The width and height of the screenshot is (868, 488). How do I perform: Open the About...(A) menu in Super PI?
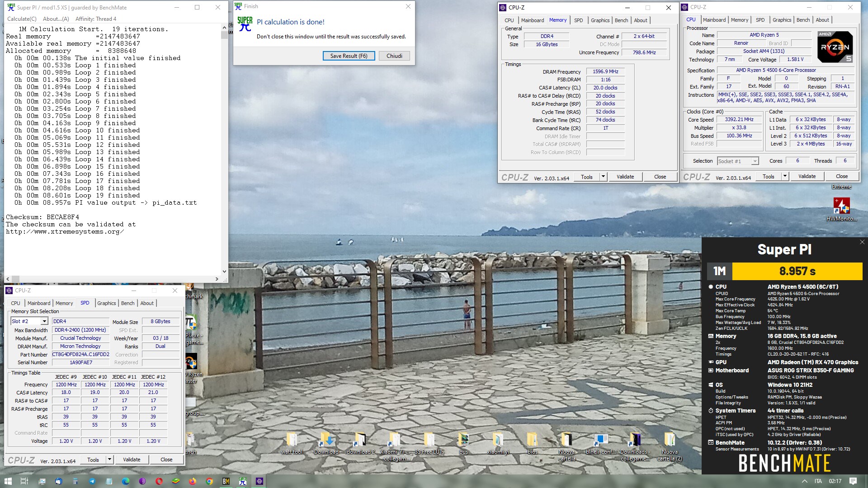tap(56, 19)
